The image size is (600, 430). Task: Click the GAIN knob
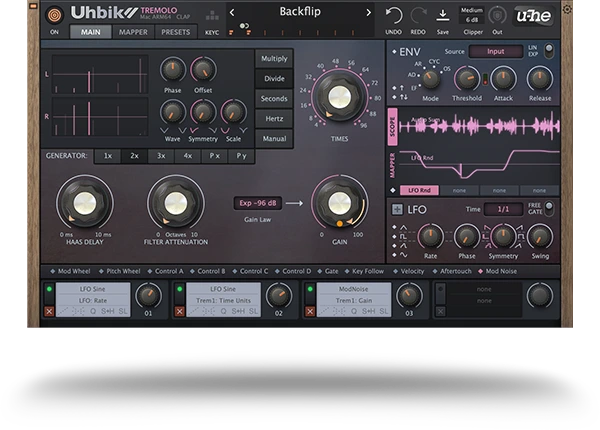click(339, 203)
